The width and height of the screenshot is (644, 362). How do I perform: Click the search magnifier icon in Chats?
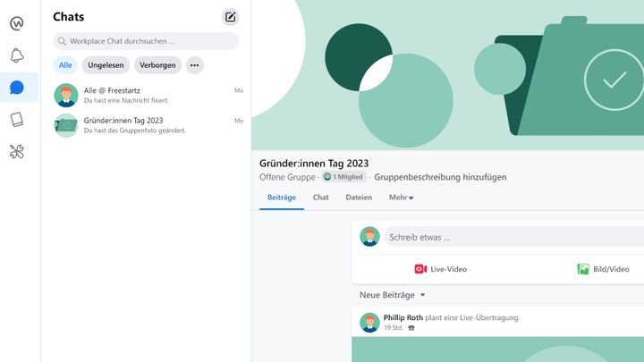[x=62, y=41]
